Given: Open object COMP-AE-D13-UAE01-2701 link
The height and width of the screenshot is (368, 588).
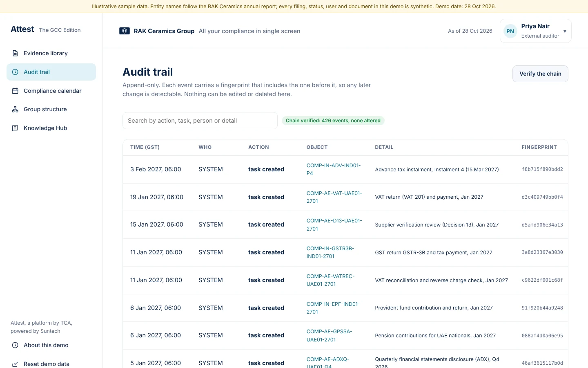Looking at the screenshot, I should (334, 224).
